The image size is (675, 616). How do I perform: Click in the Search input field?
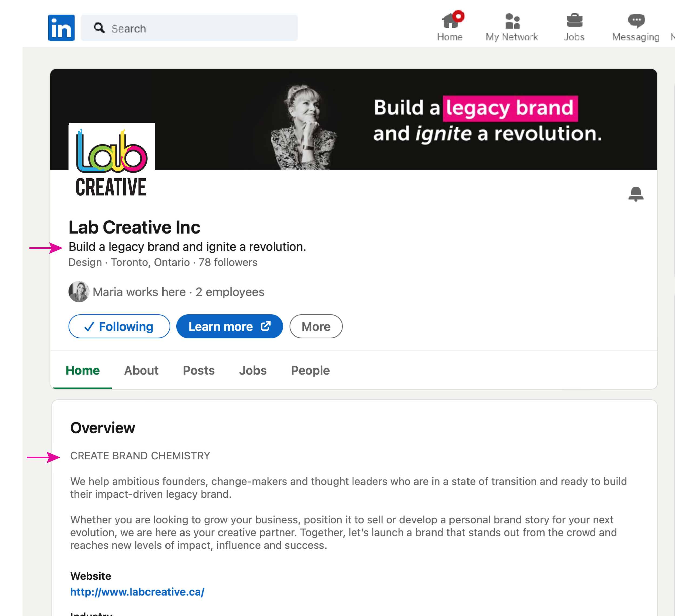click(x=201, y=28)
